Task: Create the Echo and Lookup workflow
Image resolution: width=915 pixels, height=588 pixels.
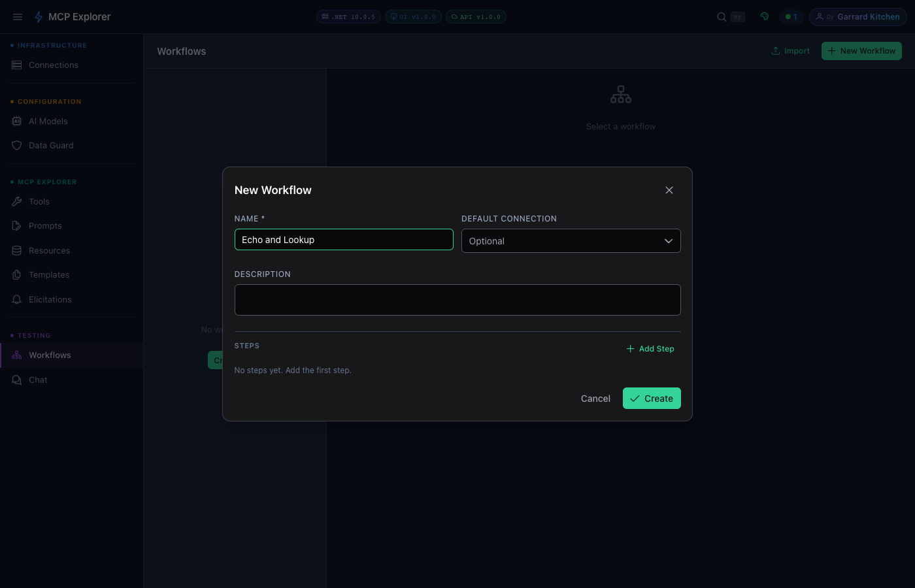Action: (x=651, y=398)
